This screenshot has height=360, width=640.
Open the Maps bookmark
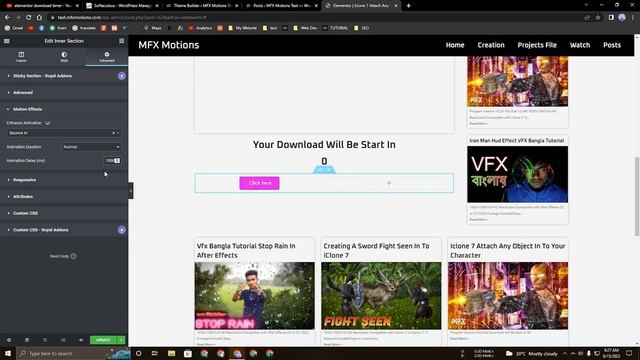(153, 28)
